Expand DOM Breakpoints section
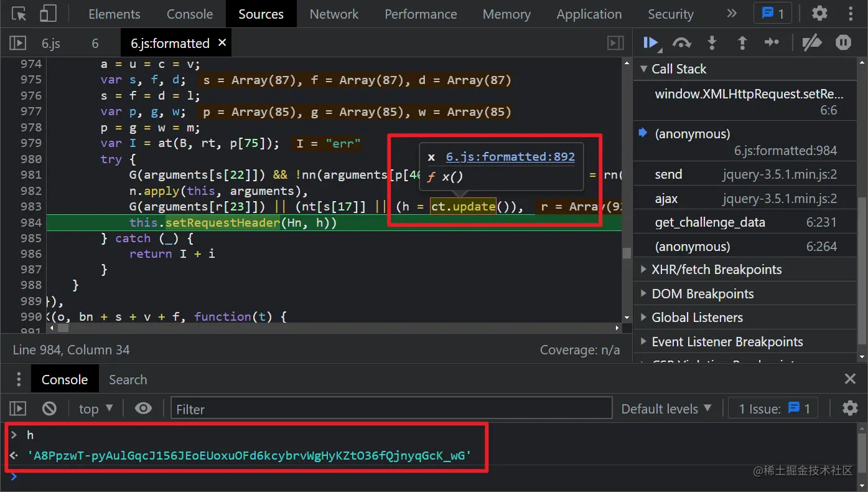Viewport: 868px width, 492px height. click(x=745, y=294)
